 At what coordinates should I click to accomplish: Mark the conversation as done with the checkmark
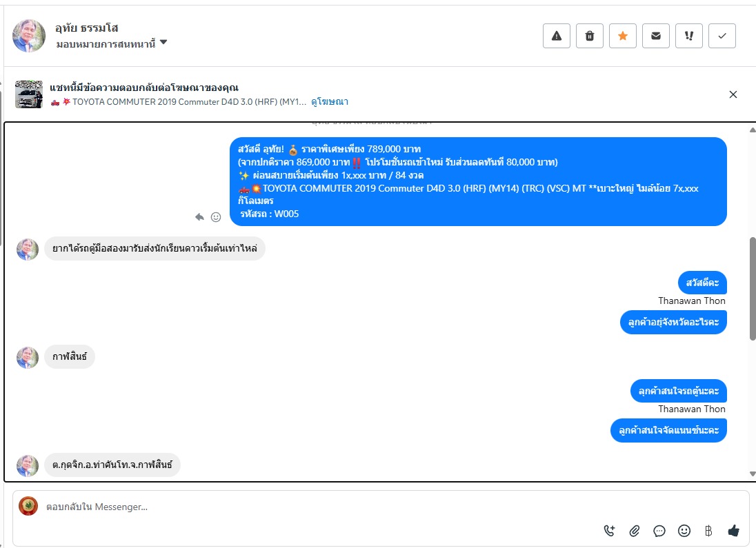pos(722,36)
